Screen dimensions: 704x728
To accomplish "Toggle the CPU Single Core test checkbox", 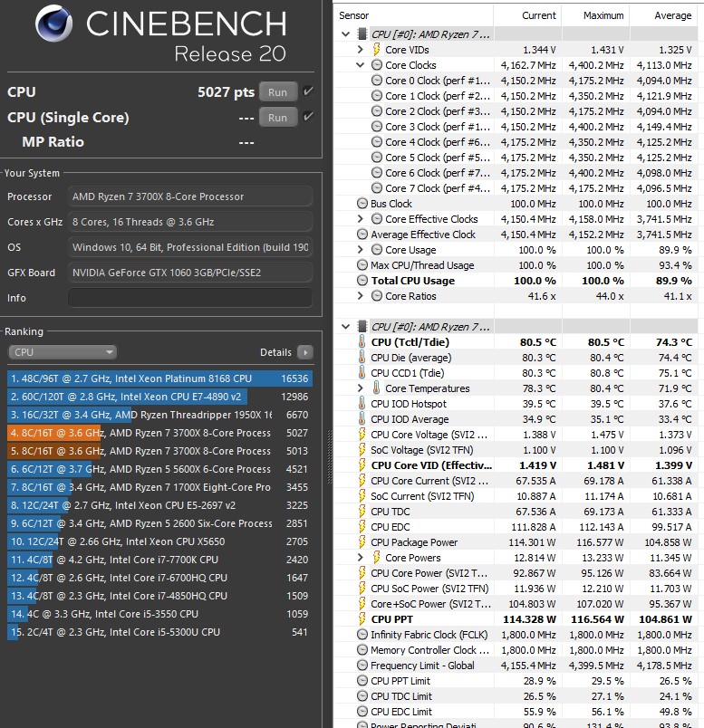I will 309,117.
